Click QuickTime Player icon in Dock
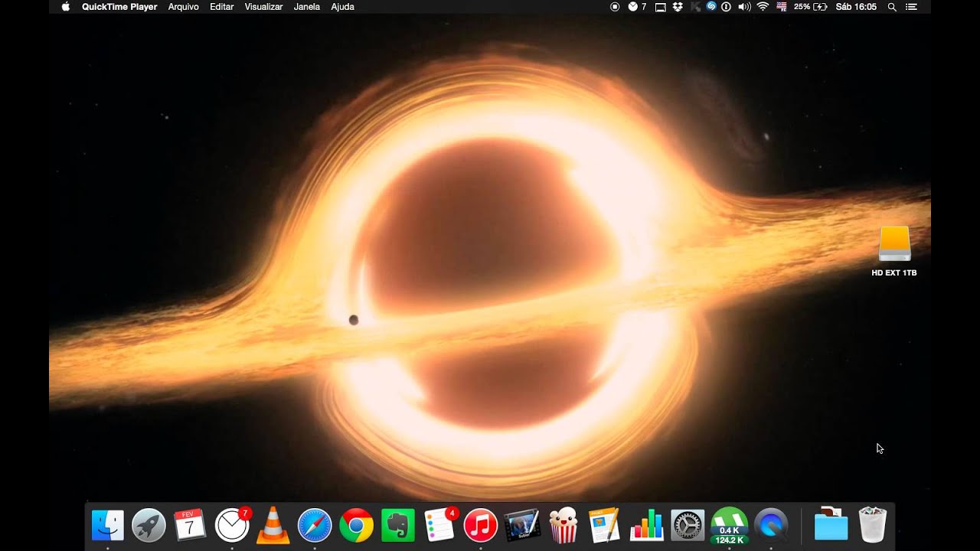Image resolution: width=980 pixels, height=551 pixels. pyautogui.click(x=771, y=526)
